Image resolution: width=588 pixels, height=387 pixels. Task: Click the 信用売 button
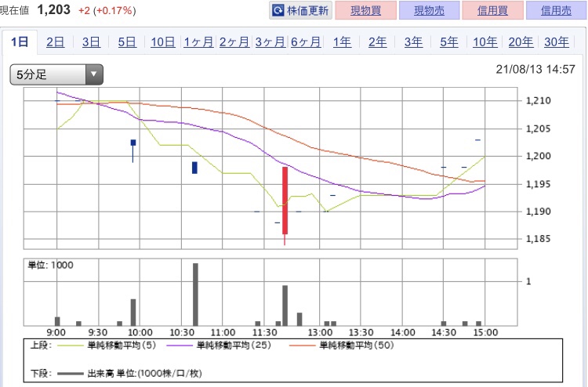[x=557, y=10]
